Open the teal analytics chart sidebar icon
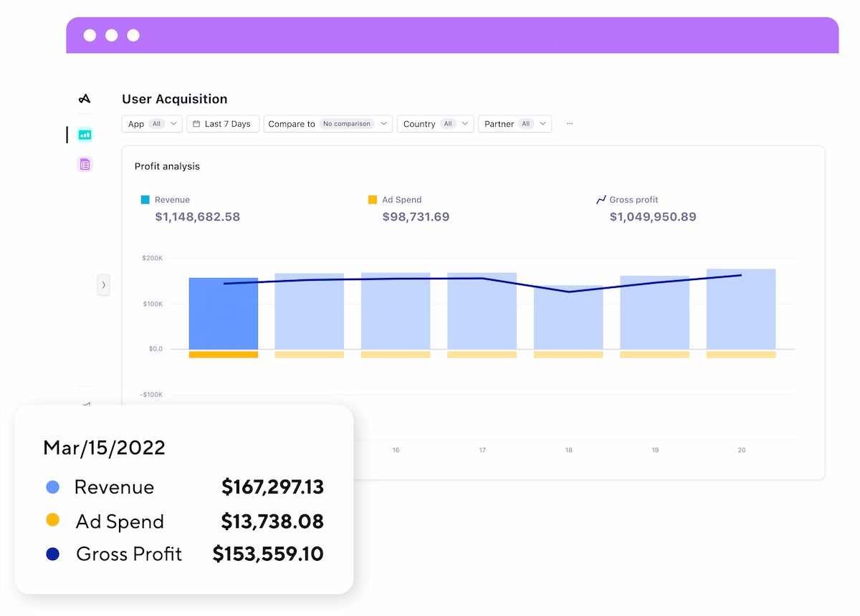The width and height of the screenshot is (860, 616). 85,134
